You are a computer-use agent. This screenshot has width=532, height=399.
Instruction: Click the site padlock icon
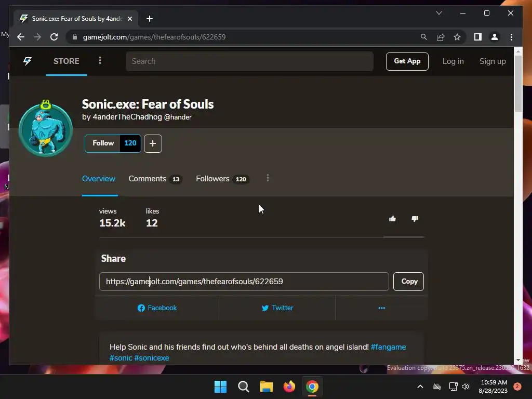(75, 37)
